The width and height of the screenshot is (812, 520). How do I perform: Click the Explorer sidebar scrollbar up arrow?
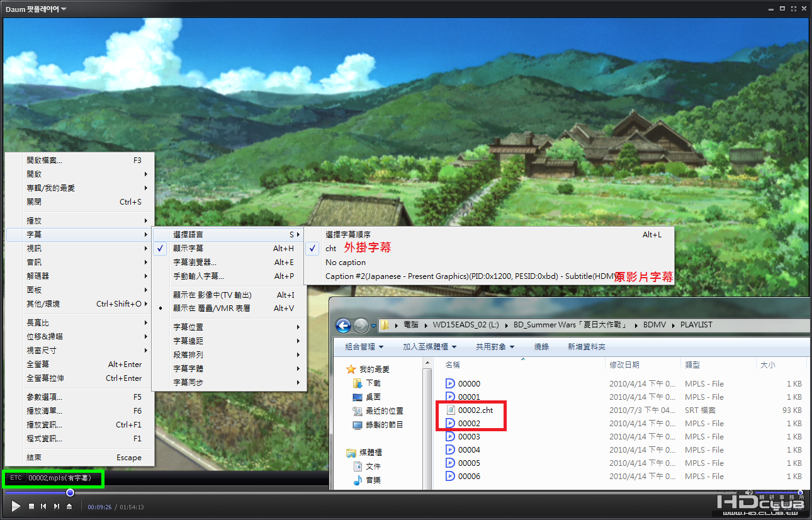point(429,364)
